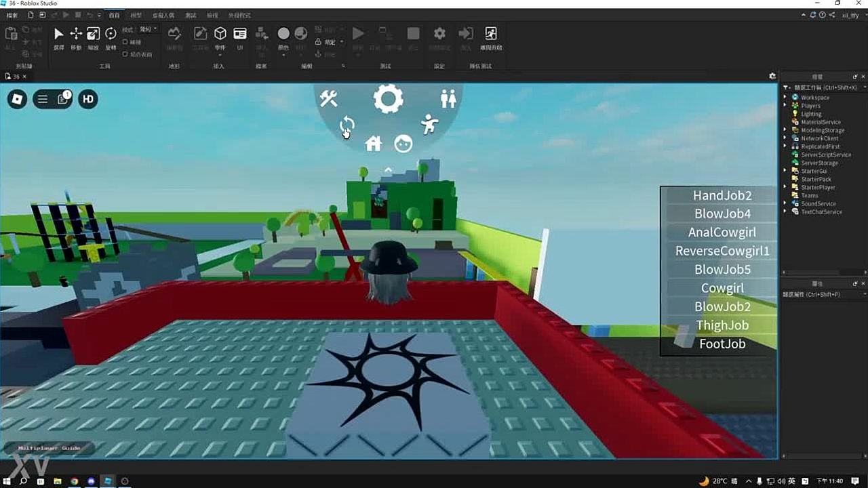Select ServerScriptService in Explorer

coord(826,155)
